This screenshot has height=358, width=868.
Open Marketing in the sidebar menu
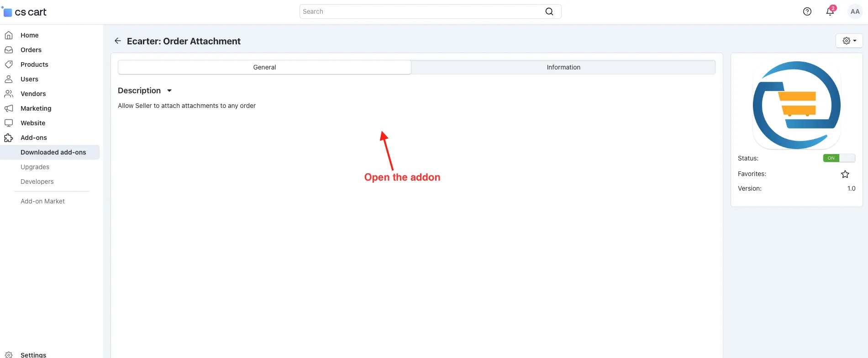pos(36,108)
